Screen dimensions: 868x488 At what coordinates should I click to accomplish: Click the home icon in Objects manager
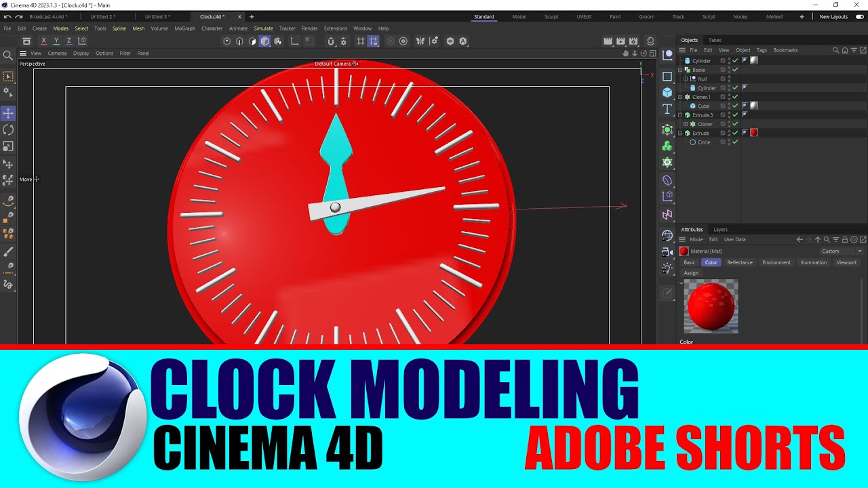tap(844, 50)
